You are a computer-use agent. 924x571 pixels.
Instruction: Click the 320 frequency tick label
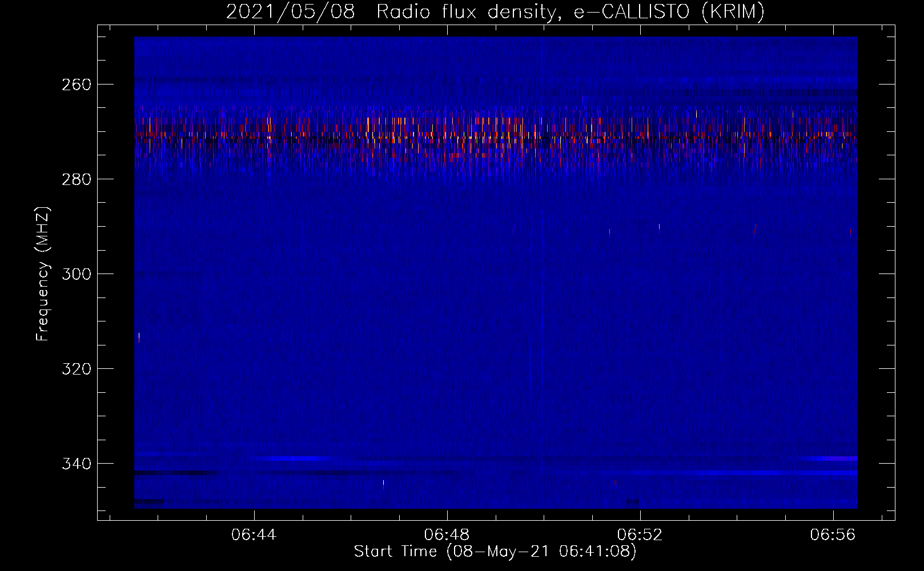(x=76, y=369)
